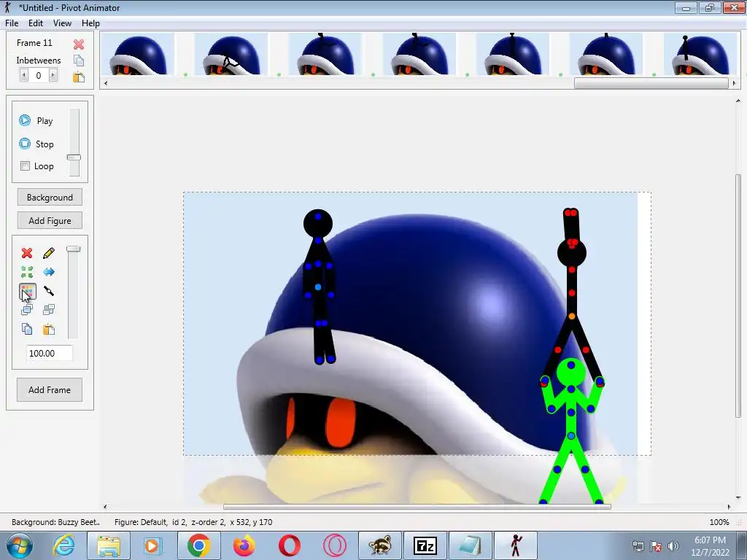Click the Background button
The width and height of the screenshot is (747, 560).
50,197
